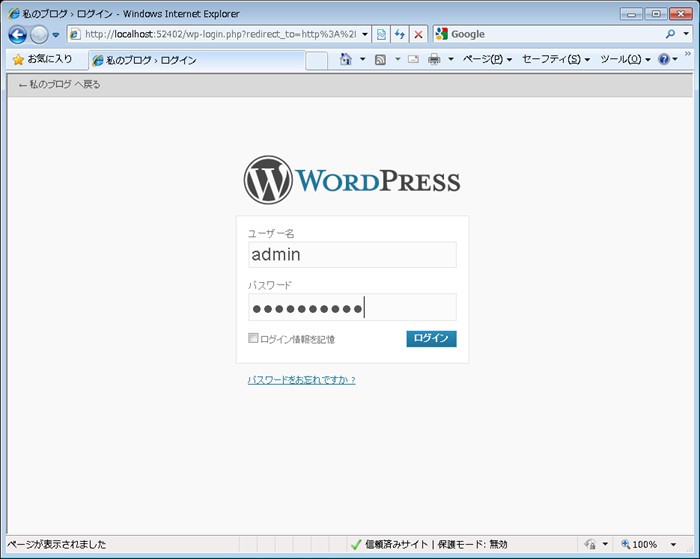Click the Help question mark icon
Image resolution: width=700 pixels, height=559 pixels.
tap(664, 59)
